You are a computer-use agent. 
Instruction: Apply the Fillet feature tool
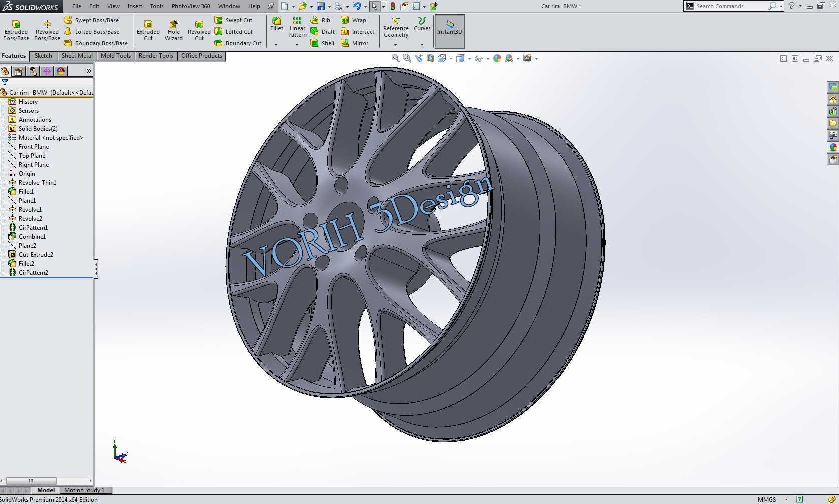click(276, 24)
